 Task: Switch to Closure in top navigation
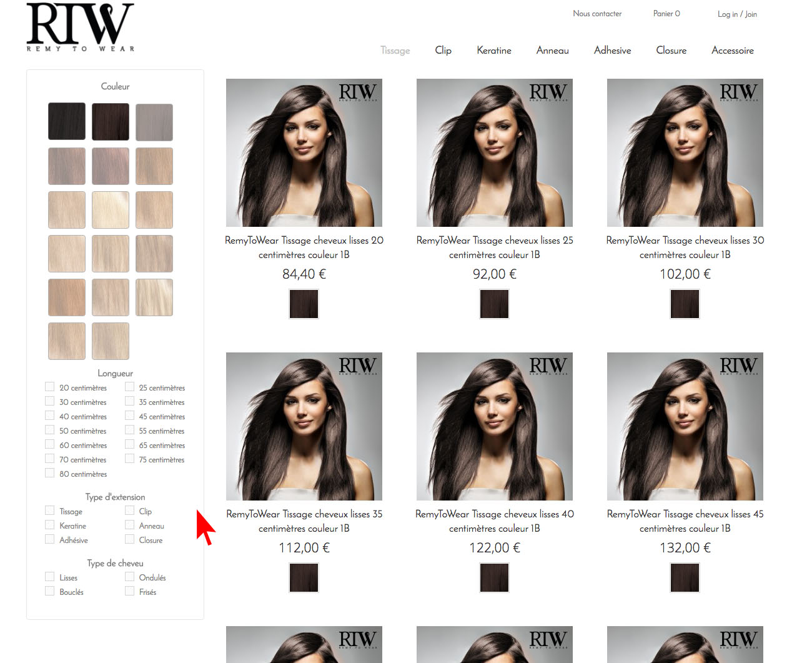click(x=671, y=51)
